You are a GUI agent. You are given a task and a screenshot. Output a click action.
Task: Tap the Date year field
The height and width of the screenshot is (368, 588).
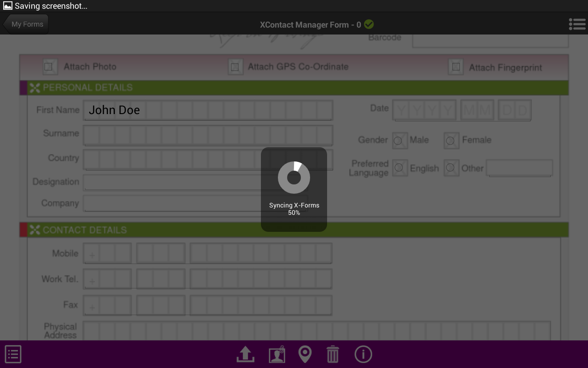[425, 110]
